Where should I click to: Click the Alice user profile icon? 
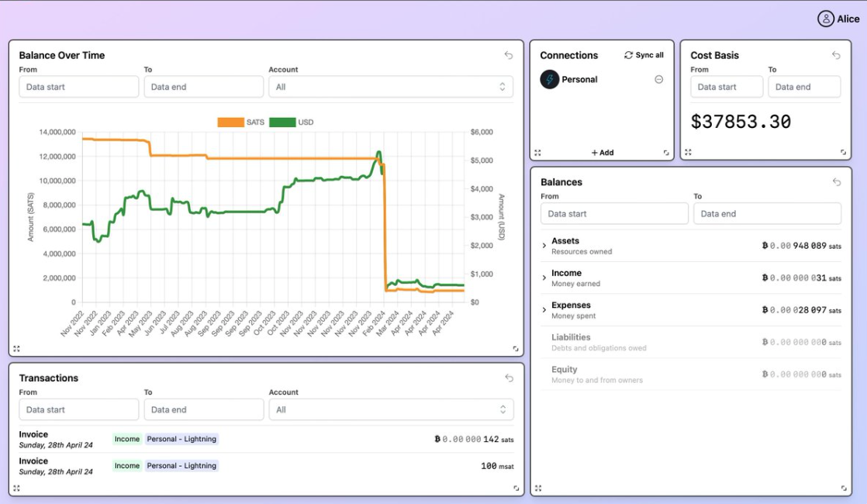click(x=826, y=19)
